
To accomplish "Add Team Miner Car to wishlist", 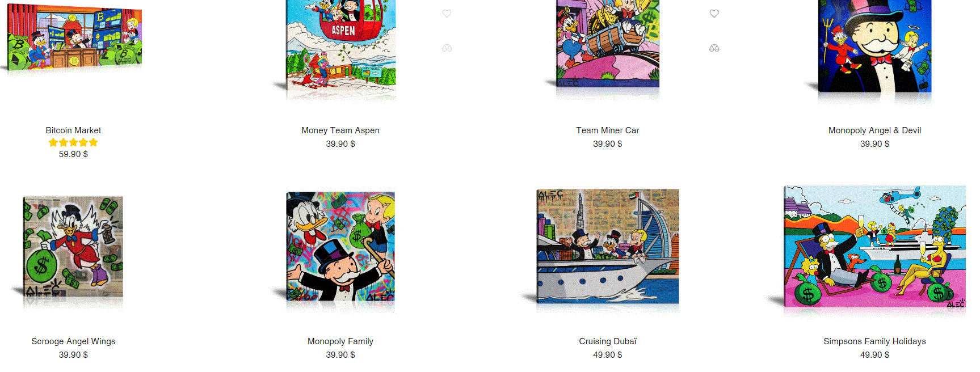I will [714, 14].
